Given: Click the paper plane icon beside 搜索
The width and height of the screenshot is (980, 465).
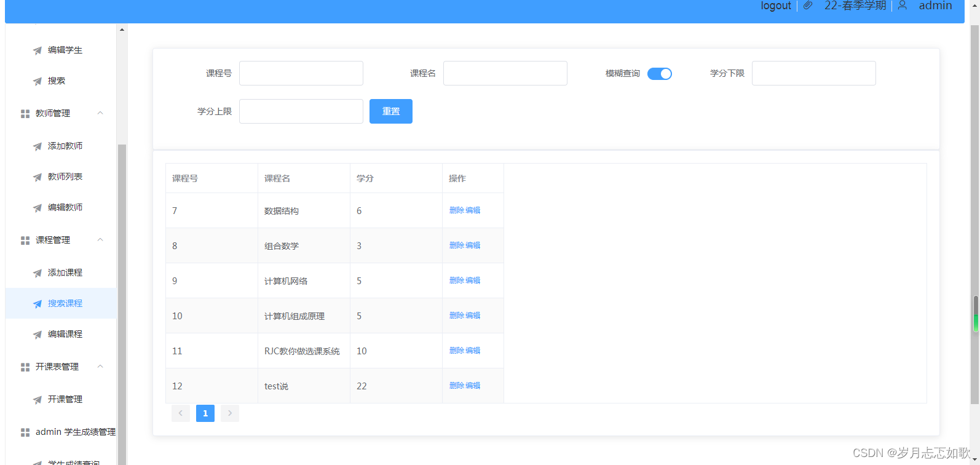Looking at the screenshot, I should [38, 81].
